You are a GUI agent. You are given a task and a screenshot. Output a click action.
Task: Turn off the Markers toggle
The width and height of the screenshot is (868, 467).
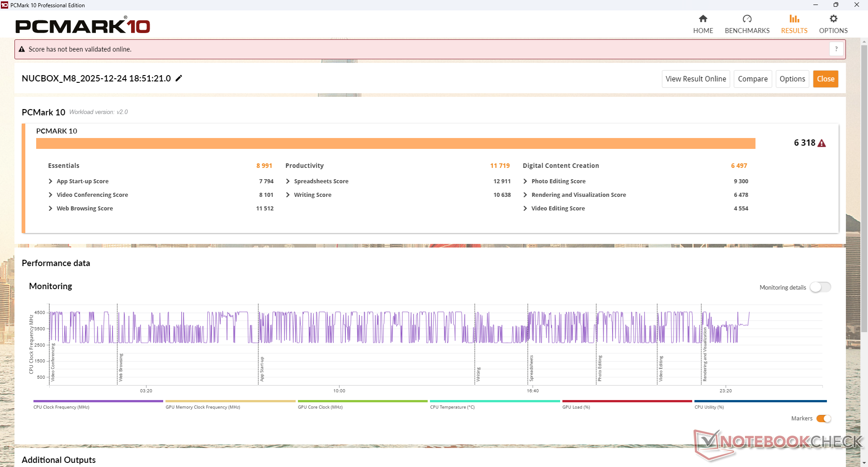[x=823, y=419]
